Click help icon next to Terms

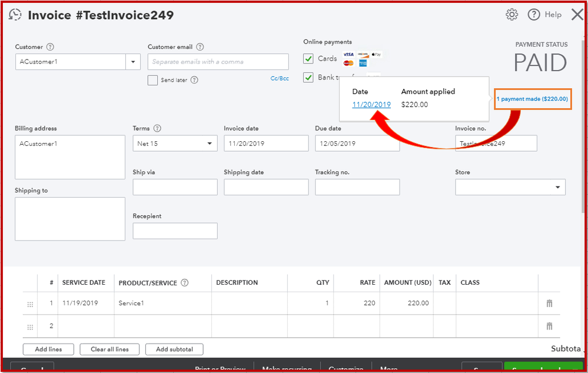(x=157, y=128)
